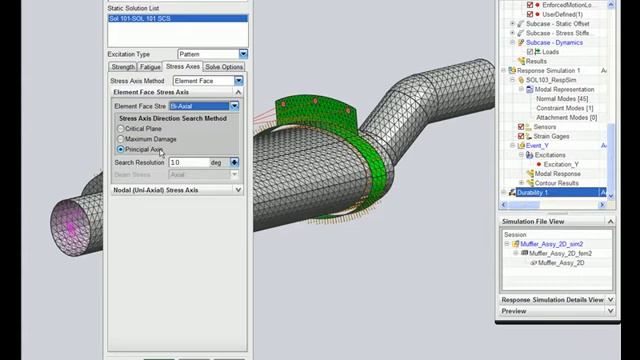Click the Contour Results icon
Image resolution: width=640 pixels, height=360 pixels.
pyautogui.click(x=530, y=183)
